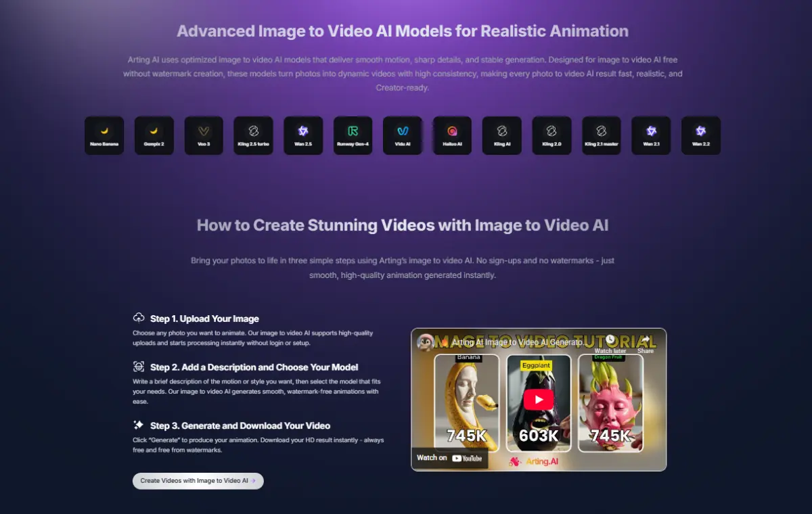Viewport: 812px width, 514px height.
Task: Choose the Gempix 2 model tile
Action: point(154,135)
